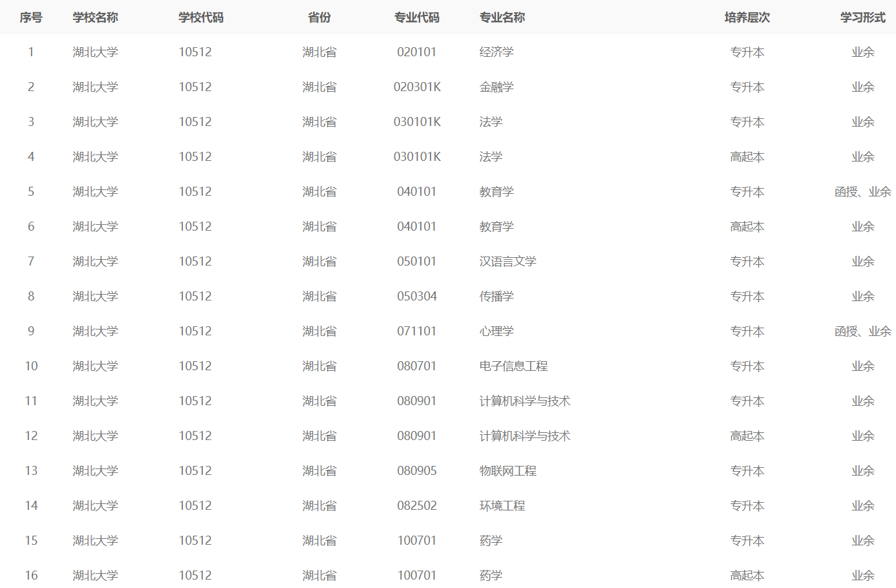Click 函授、业余 in the 教育学 专升本 row
Image resolution: width=896 pixels, height=588 pixels.
[x=863, y=192]
